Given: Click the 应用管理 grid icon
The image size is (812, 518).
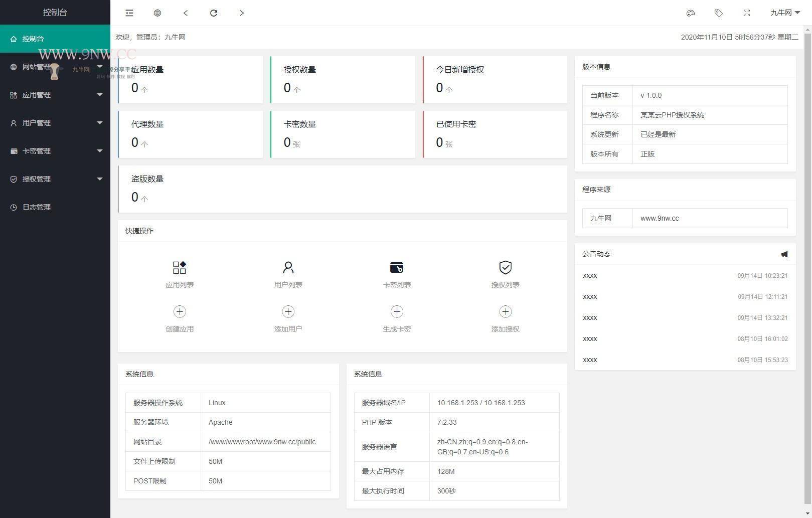Looking at the screenshot, I should 14,95.
